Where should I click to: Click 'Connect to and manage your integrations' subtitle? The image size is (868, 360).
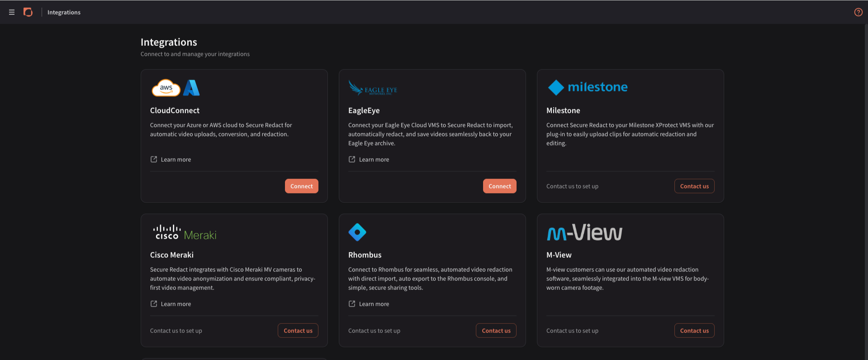coord(195,54)
